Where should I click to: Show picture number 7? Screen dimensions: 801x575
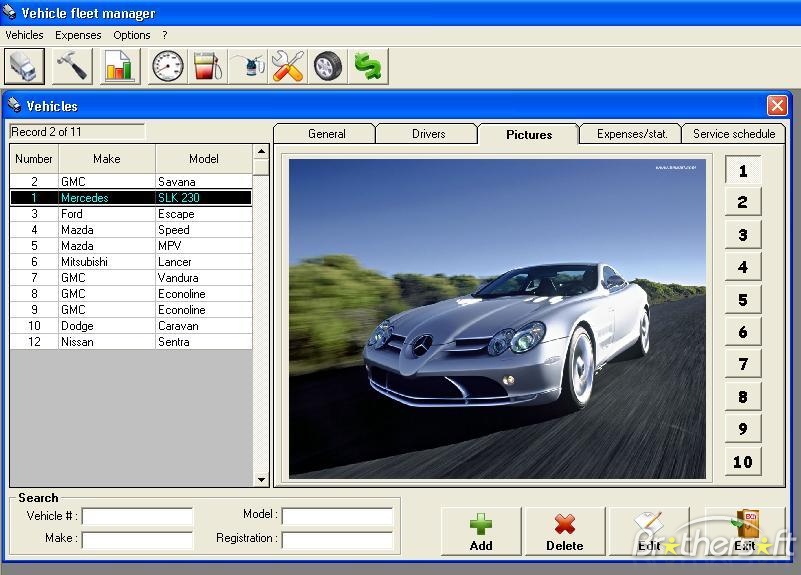(743, 364)
